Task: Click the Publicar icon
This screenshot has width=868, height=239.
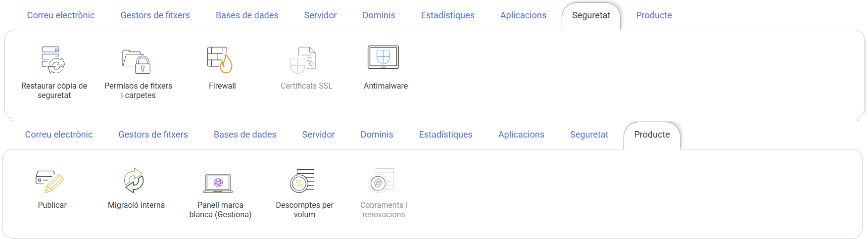Action: click(50, 181)
